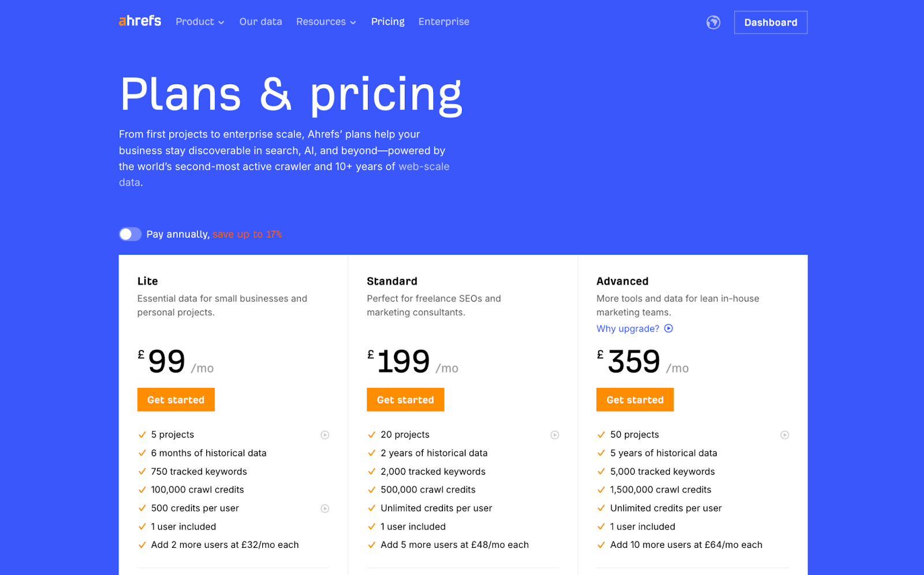924x575 pixels.
Task: Switch annual billing on to save 17%
Action: point(130,234)
